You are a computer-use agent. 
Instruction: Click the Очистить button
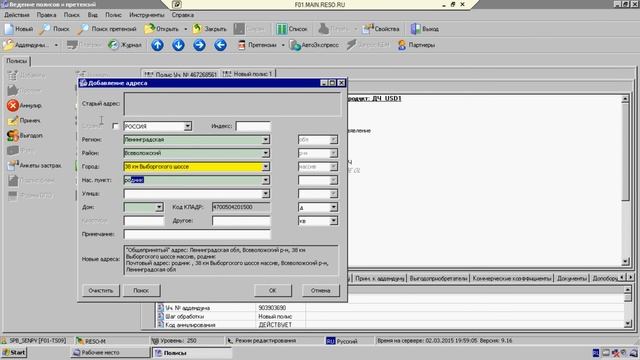click(100, 291)
